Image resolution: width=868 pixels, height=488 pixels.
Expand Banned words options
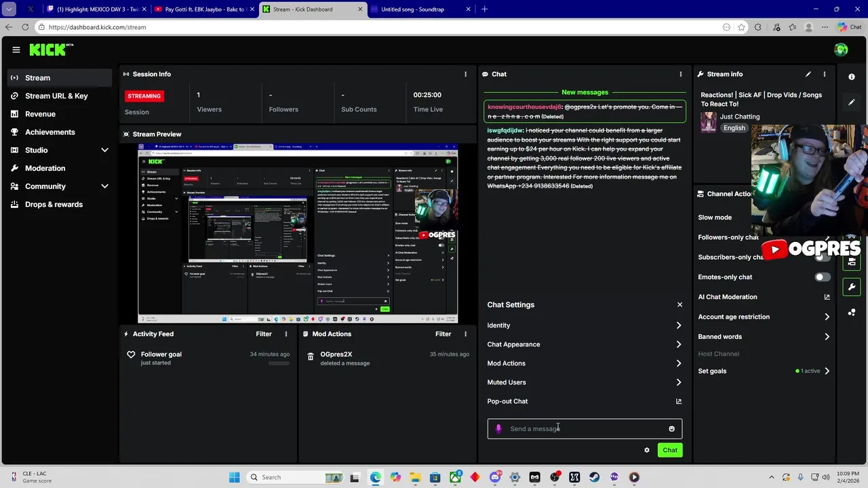pyautogui.click(x=764, y=336)
